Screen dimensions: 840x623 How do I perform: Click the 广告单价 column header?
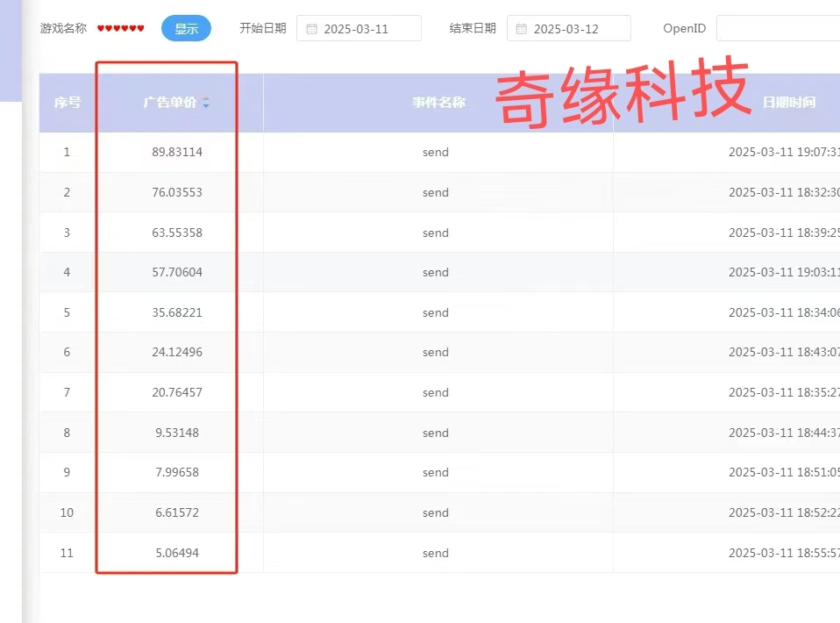pyautogui.click(x=170, y=103)
